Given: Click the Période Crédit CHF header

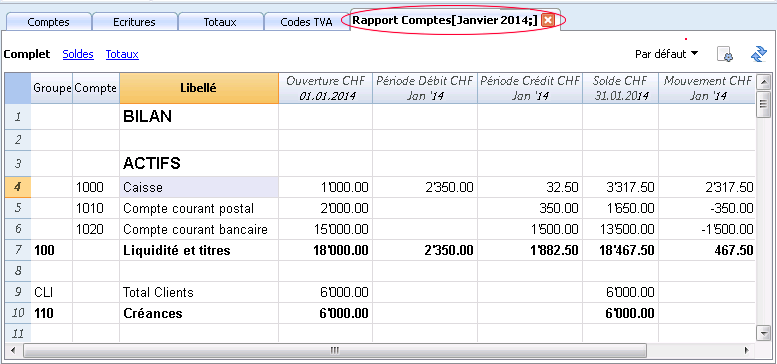Looking at the screenshot, I should 530,88.
